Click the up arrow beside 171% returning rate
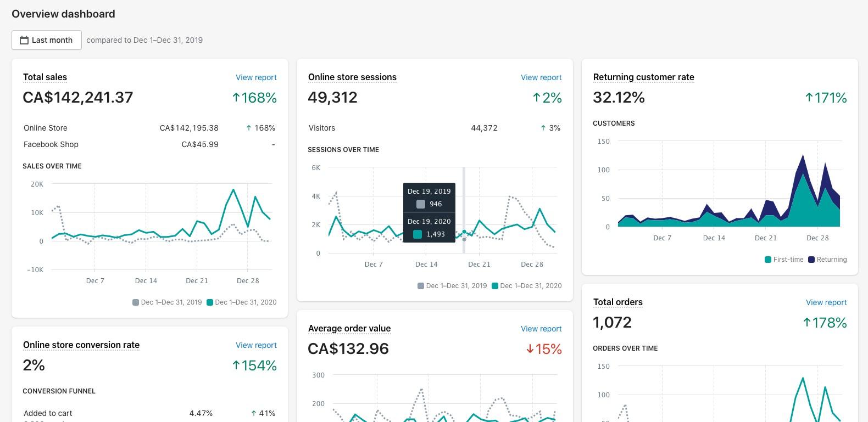 click(x=809, y=98)
